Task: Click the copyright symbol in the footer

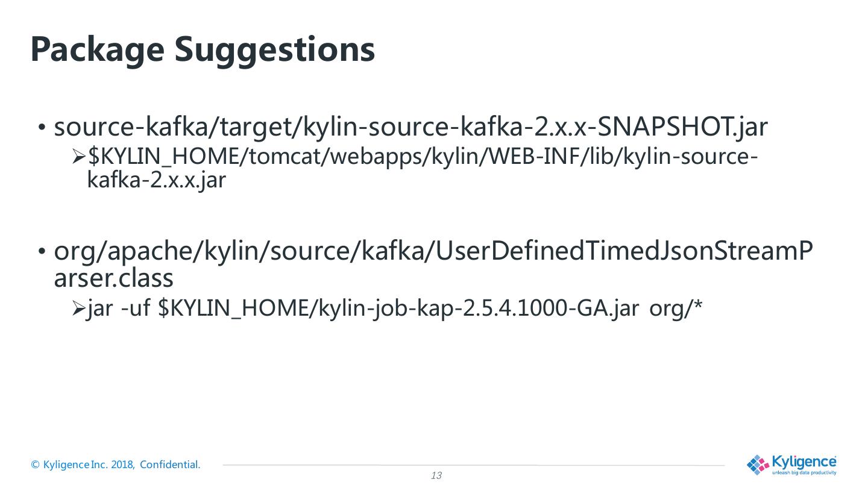Action: click(x=35, y=465)
